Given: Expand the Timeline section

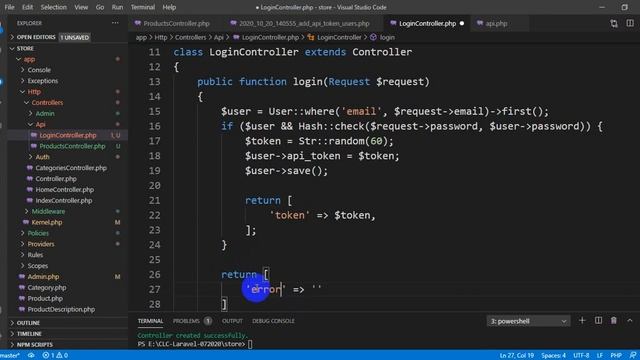Looking at the screenshot, I should [x=29, y=334].
